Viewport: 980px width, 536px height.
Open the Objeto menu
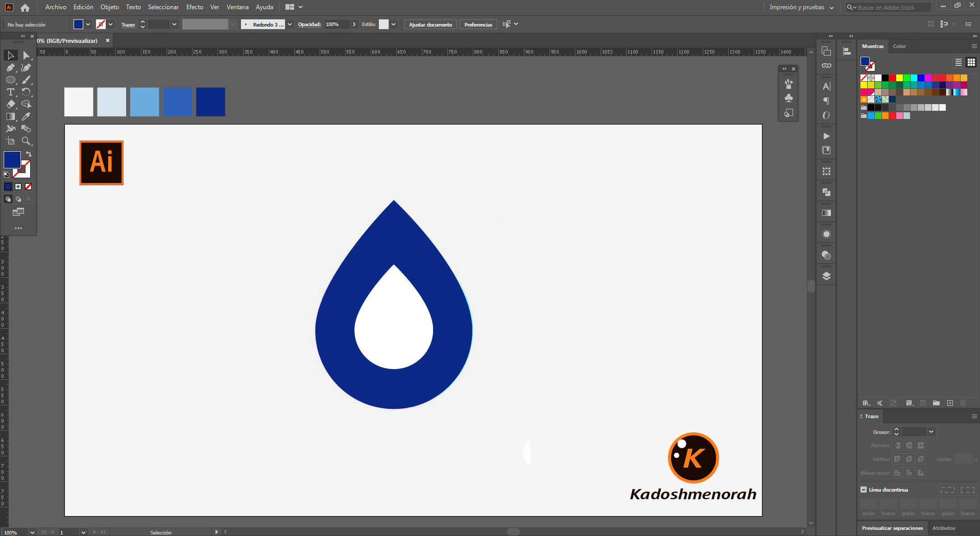(x=110, y=7)
